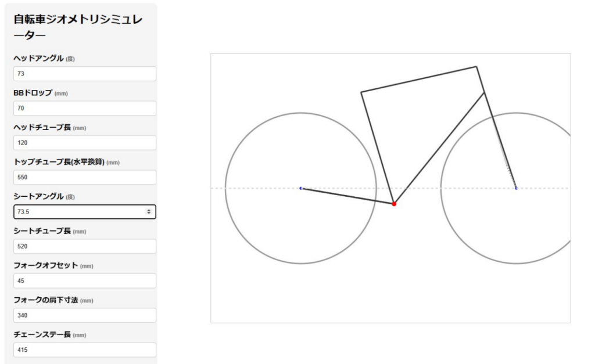This screenshot has height=364, width=595.
Task: Click the トップチューブ長 input showing 550
Action: tap(84, 177)
